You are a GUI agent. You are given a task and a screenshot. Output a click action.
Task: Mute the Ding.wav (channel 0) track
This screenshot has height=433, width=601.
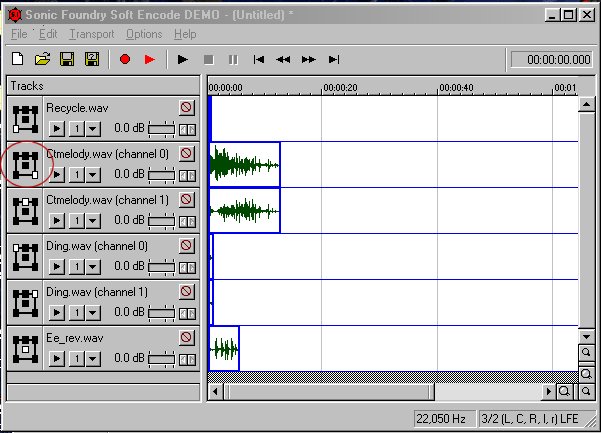(186, 245)
